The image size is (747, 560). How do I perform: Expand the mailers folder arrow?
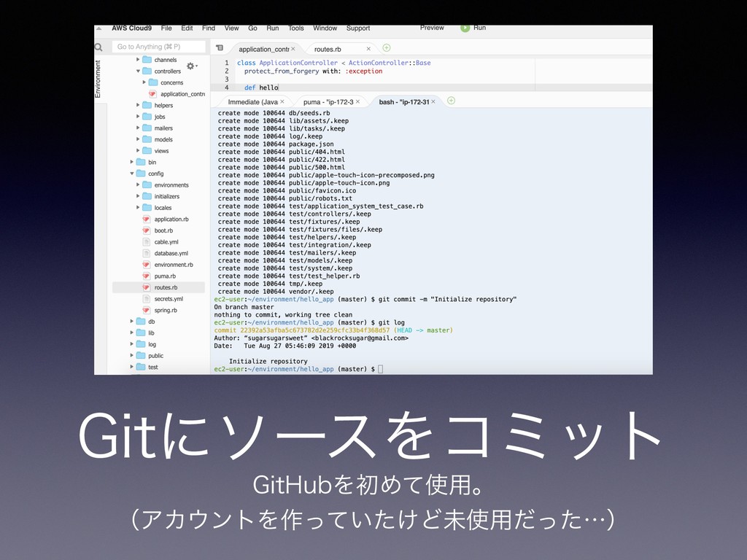point(138,128)
